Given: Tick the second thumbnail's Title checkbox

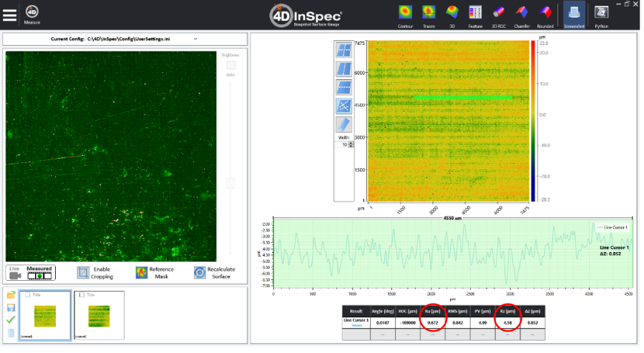Looking at the screenshot, I should pyautogui.click(x=82, y=295).
